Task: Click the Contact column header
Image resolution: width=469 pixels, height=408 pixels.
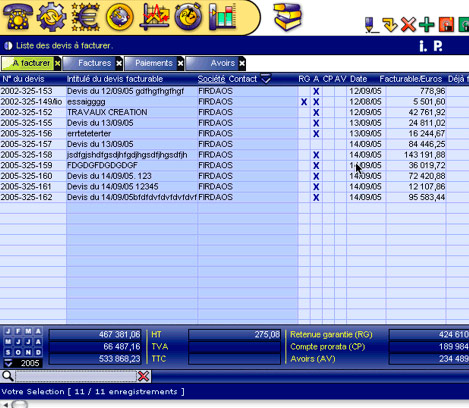Action: pyautogui.click(x=243, y=79)
